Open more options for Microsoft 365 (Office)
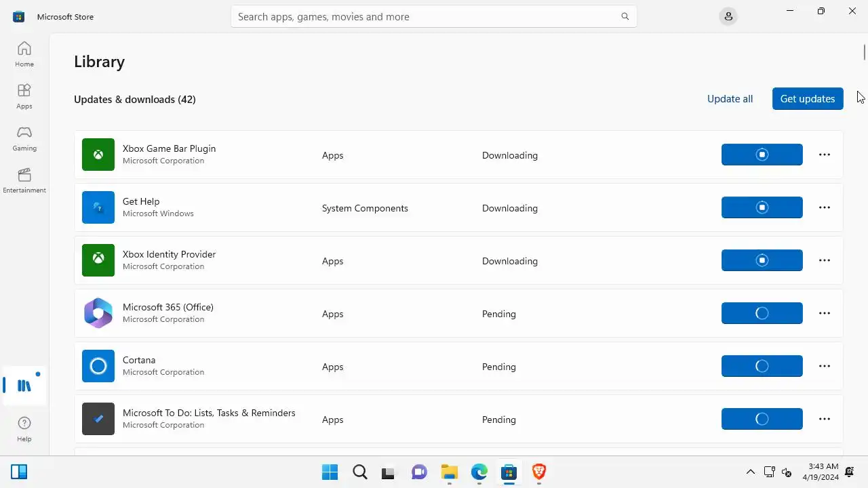 [x=825, y=313]
